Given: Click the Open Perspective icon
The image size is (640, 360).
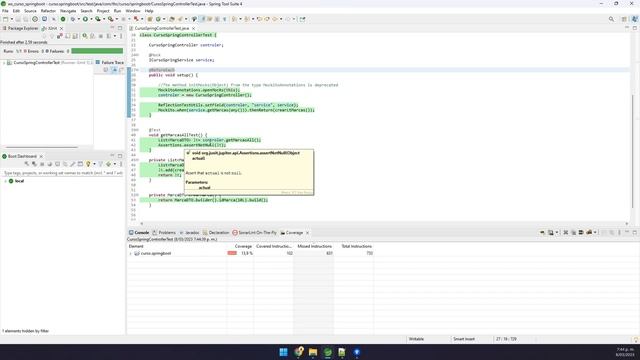Looking at the screenshot, I should [x=624, y=19].
